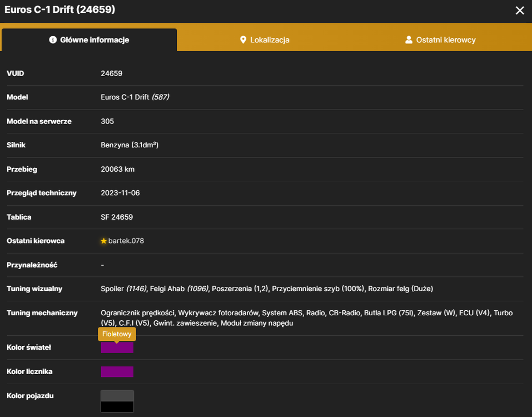Click the info icon on Główne informacje tab
This screenshot has width=532, height=417.
(53, 39)
